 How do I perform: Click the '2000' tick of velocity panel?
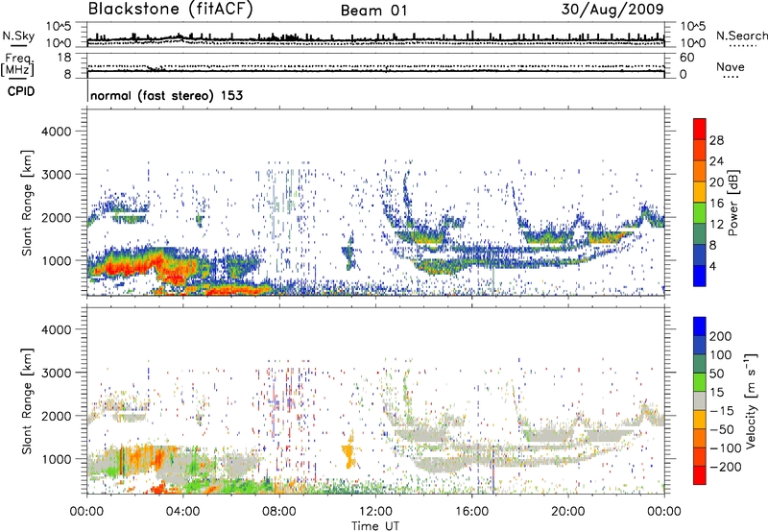coord(56,416)
